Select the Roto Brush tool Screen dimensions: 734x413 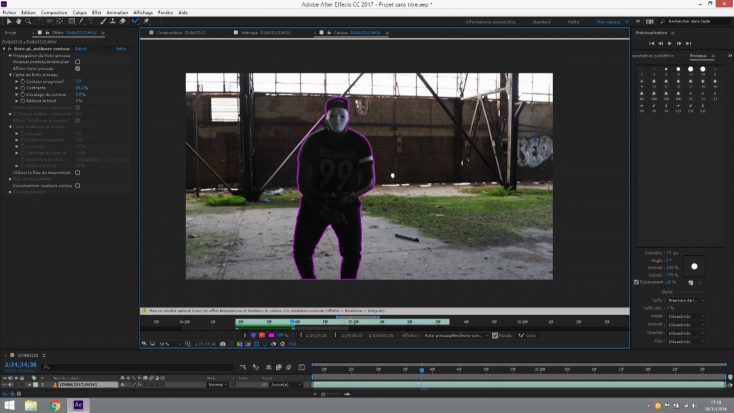tap(135, 21)
